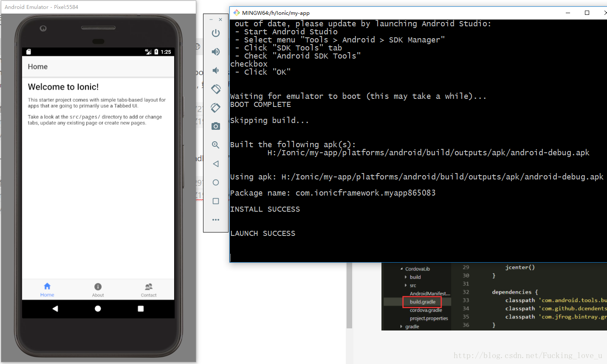Rotate emulator right with rotate icon

(216, 108)
